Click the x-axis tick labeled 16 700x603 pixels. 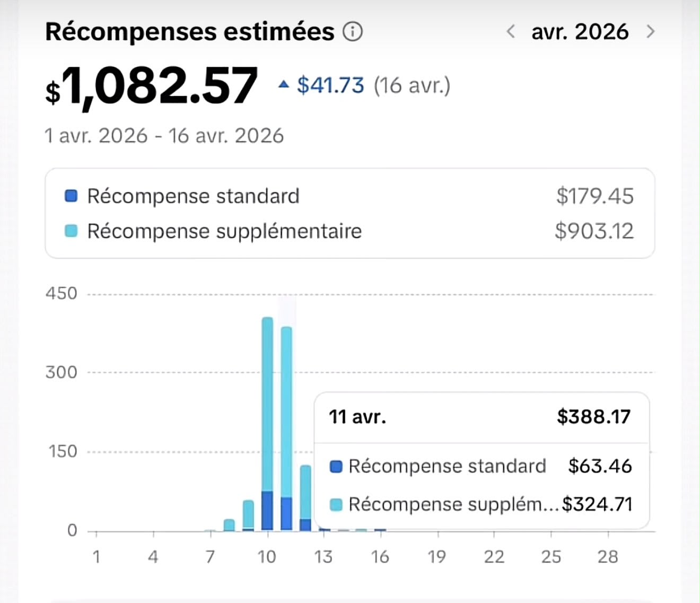pyautogui.click(x=380, y=556)
